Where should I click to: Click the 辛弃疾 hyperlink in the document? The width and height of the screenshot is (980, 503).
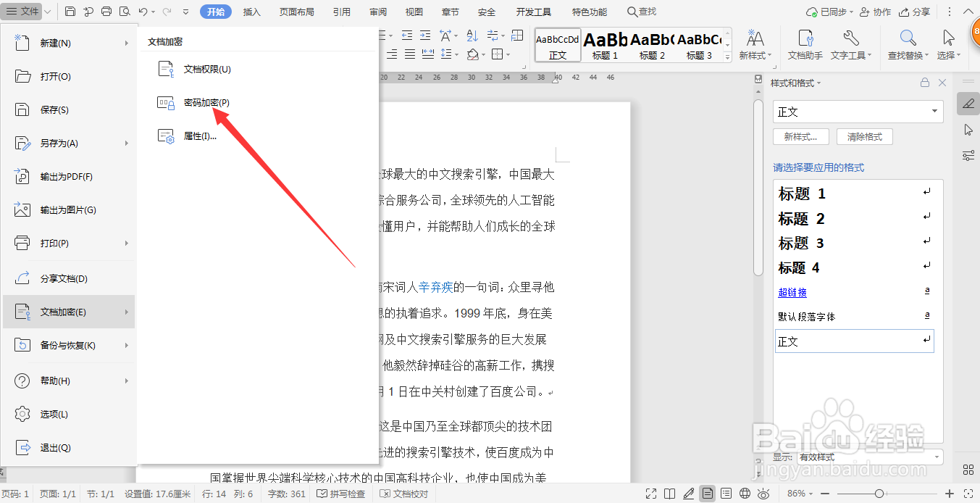(436, 287)
